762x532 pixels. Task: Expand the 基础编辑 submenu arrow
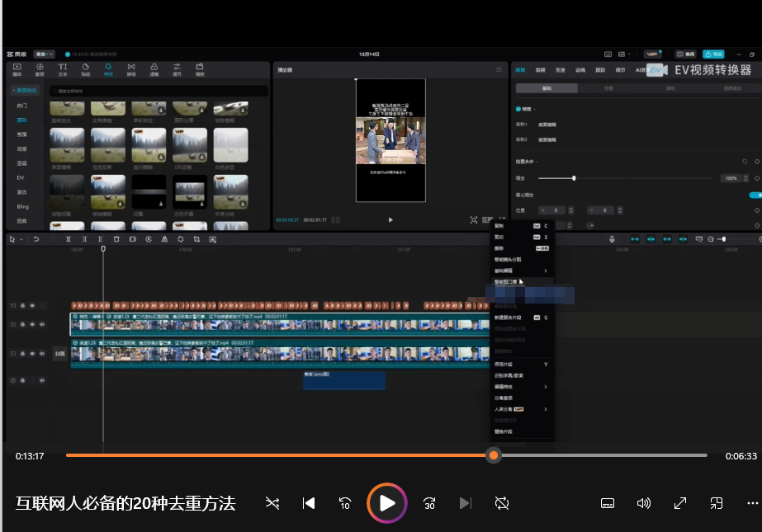[546, 271]
